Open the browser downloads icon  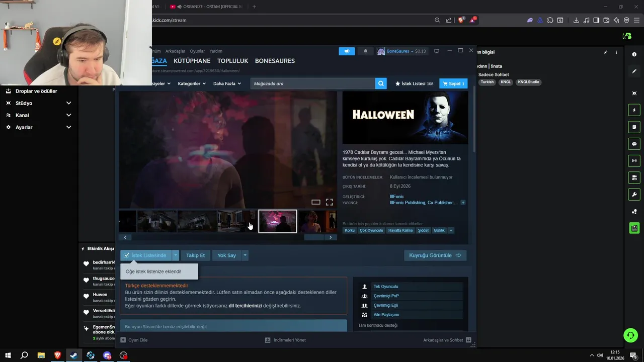coord(576,20)
